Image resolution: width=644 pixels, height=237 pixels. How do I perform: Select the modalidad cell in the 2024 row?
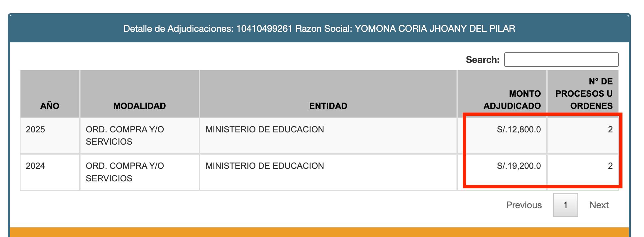(x=125, y=172)
